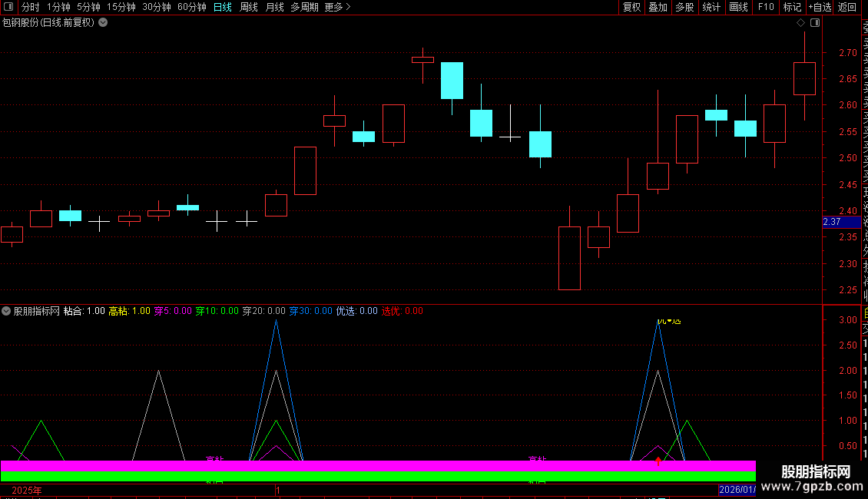Select the 1分钟 period
The image size is (868, 499).
58,7
